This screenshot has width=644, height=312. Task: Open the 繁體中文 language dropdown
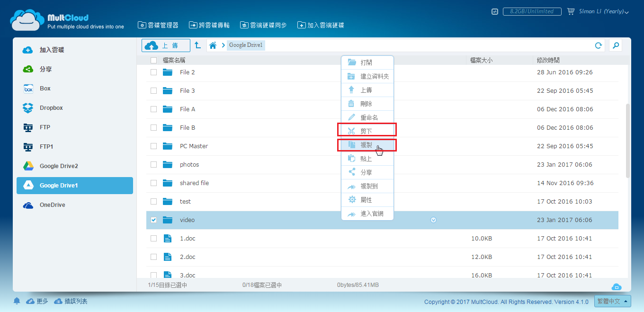(614, 301)
